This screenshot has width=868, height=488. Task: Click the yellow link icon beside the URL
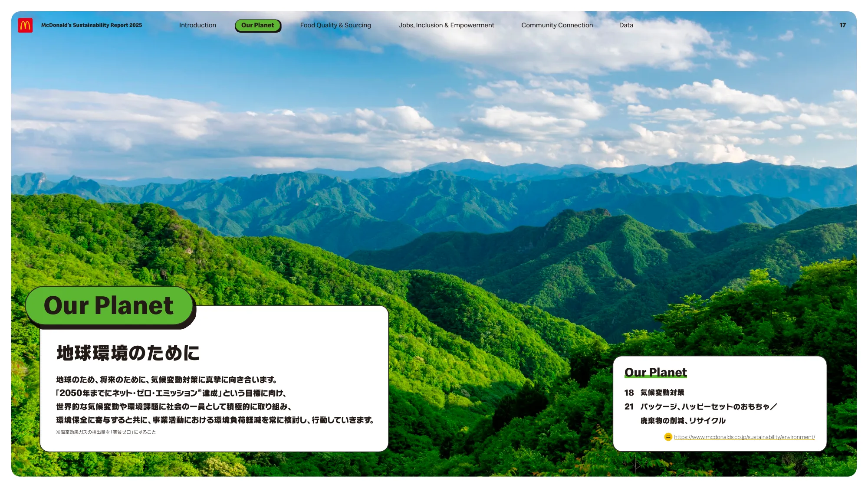pos(668,437)
